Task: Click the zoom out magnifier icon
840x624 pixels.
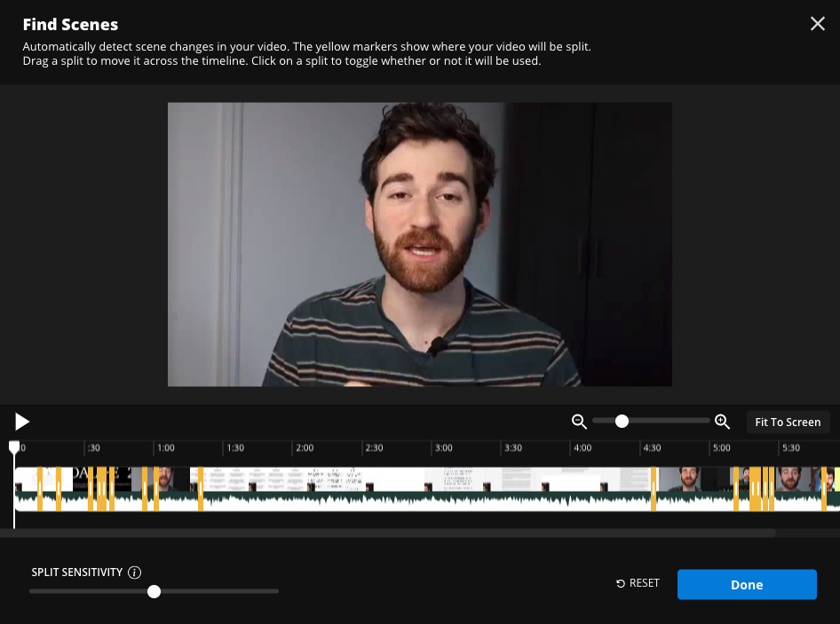Action: click(579, 422)
